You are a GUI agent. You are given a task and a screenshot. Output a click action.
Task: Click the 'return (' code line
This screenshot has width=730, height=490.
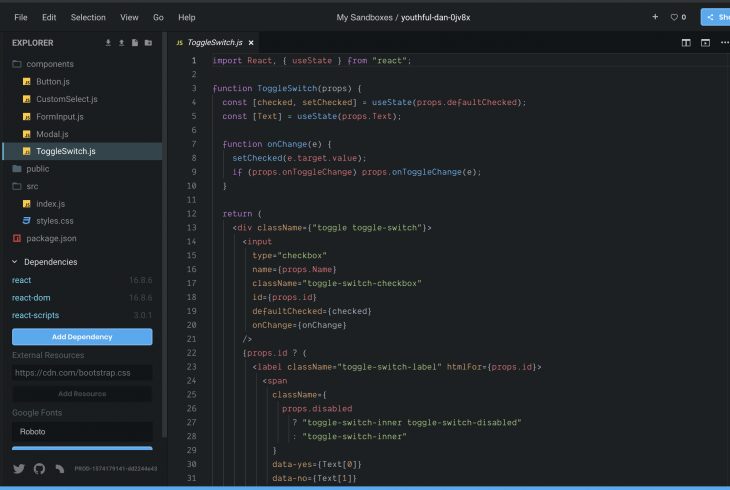[x=242, y=214]
